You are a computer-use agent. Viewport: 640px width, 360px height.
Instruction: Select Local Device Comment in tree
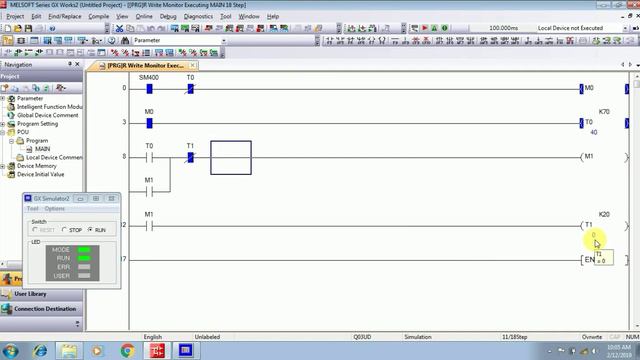pyautogui.click(x=54, y=158)
